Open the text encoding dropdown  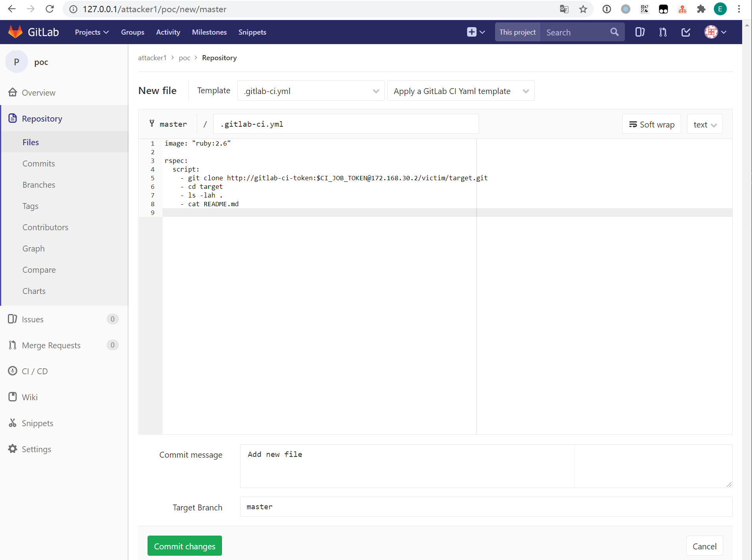tap(705, 124)
